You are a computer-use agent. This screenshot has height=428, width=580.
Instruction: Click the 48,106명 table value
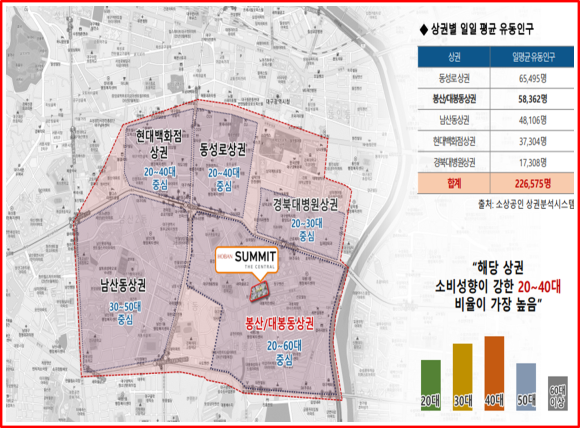(533, 120)
